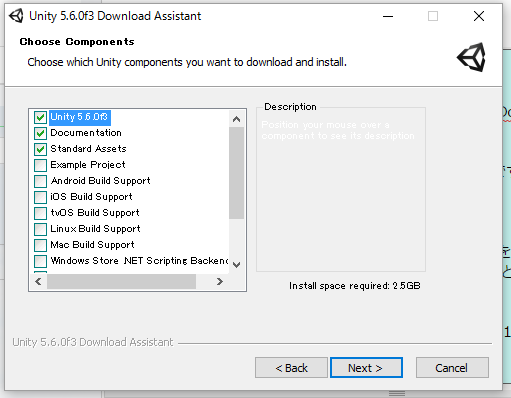This screenshot has width=511, height=398.
Task: Enable the tvOS Build Support checkbox
Action: point(40,213)
